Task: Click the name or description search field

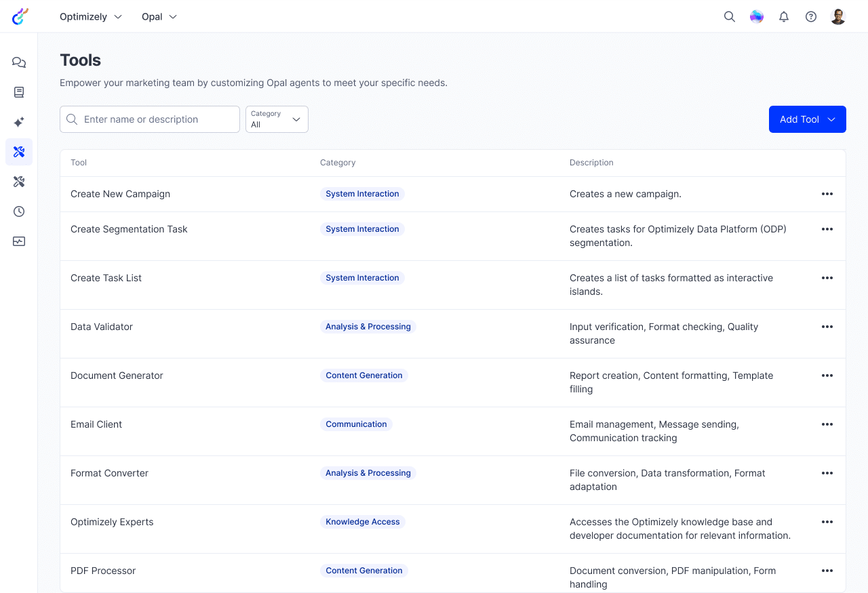Action: pos(157,119)
